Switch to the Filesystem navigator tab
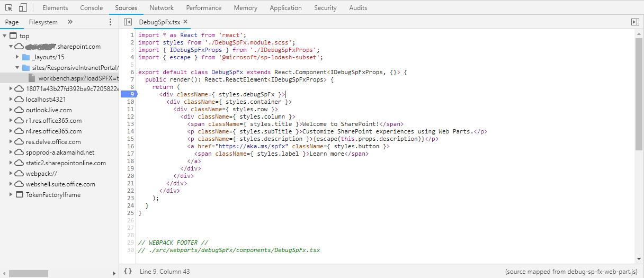This screenshot has width=644, height=278. (x=43, y=22)
